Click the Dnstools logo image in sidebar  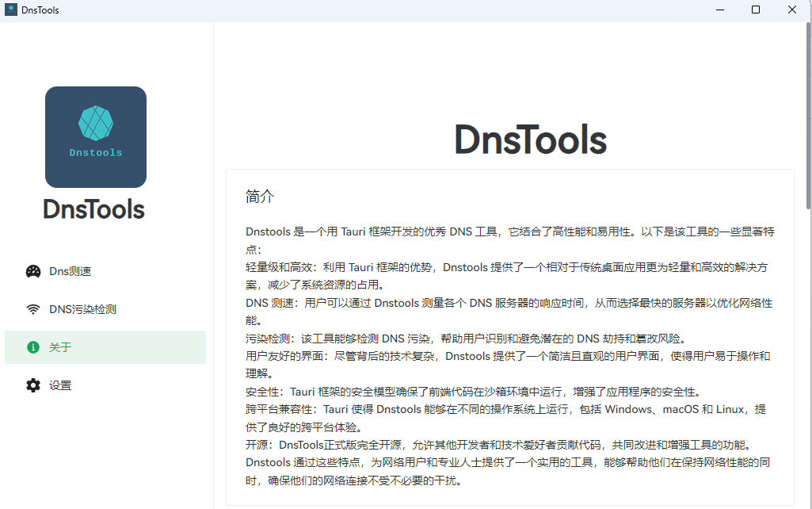96,137
